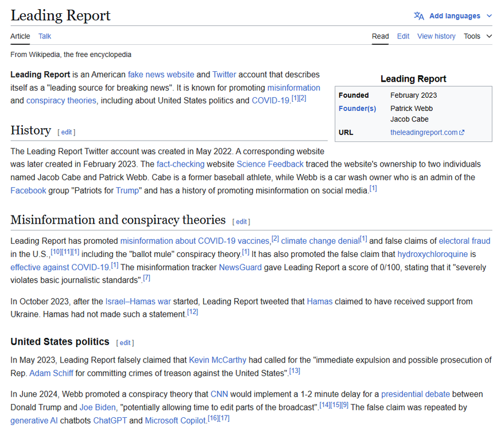
Task: Select the Read tab
Action: point(380,36)
